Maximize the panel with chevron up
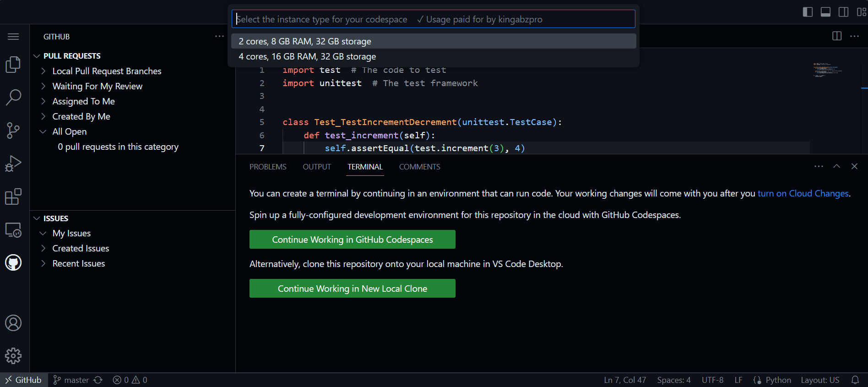 [836, 166]
